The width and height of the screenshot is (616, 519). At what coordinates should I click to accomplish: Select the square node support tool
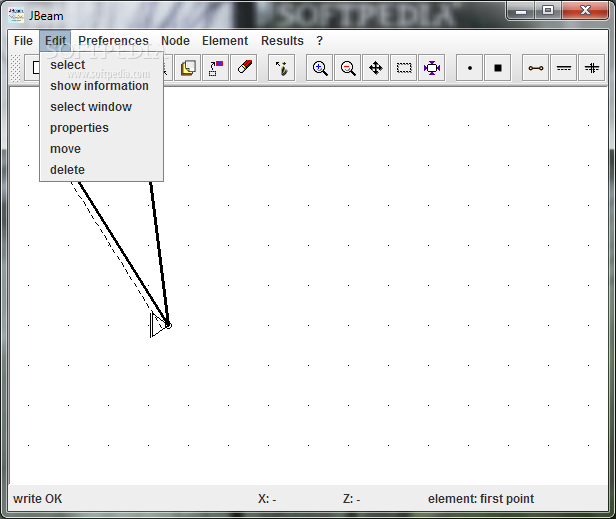point(498,68)
